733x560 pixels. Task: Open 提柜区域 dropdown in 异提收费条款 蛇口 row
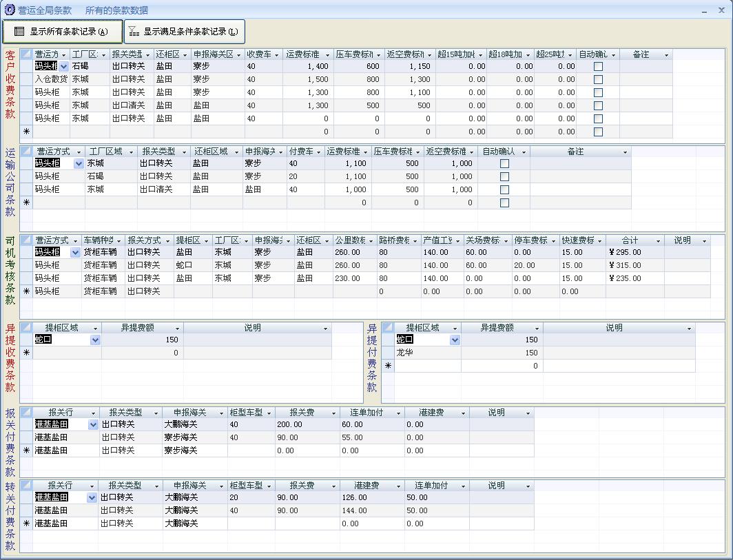click(95, 340)
